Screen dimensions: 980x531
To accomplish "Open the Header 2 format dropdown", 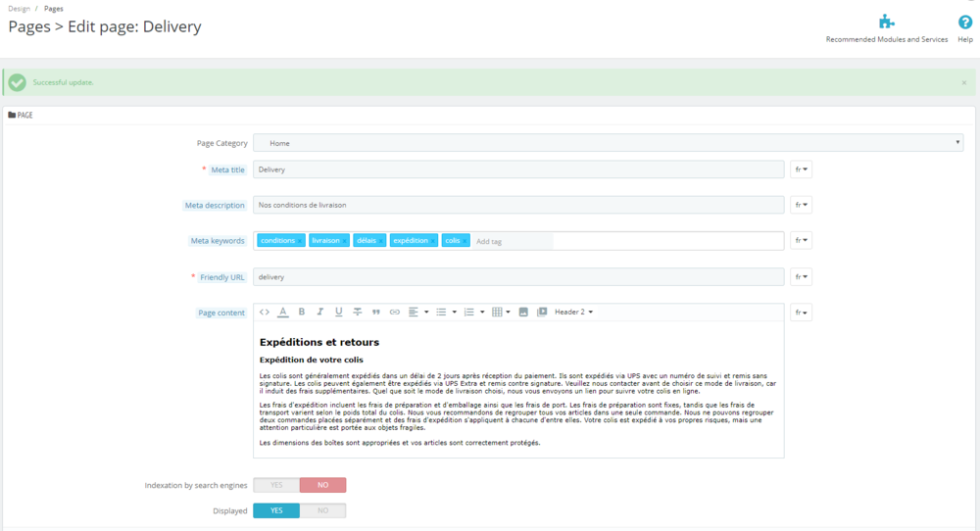I will (573, 312).
